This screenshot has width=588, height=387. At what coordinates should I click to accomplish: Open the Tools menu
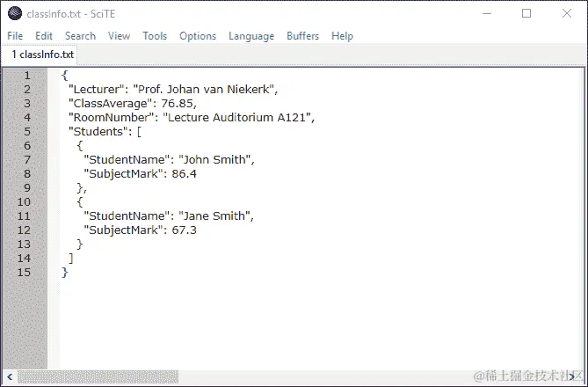coord(155,36)
